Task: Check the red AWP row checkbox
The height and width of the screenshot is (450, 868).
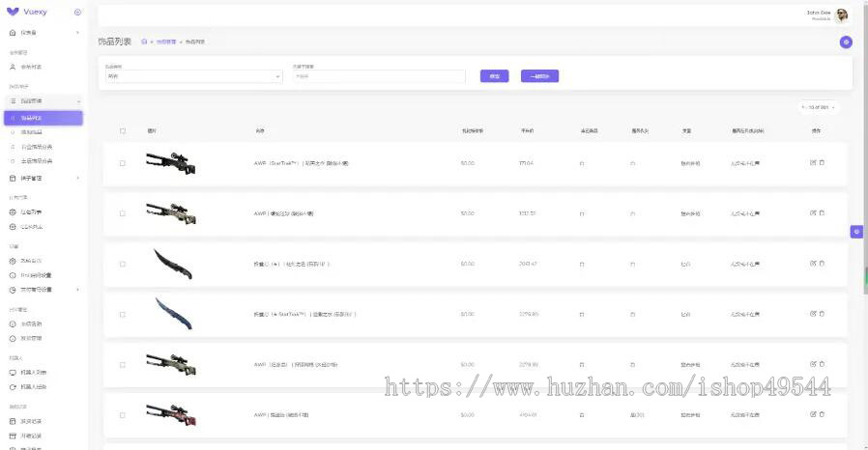Action: pyautogui.click(x=123, y=415)
